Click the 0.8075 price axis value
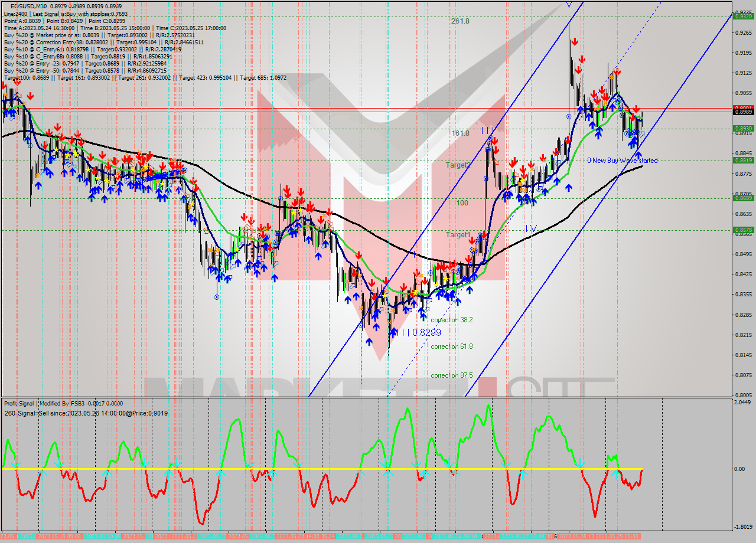This screenshot has height=543, width=756. pyautogui.click(x=743, y=375)
